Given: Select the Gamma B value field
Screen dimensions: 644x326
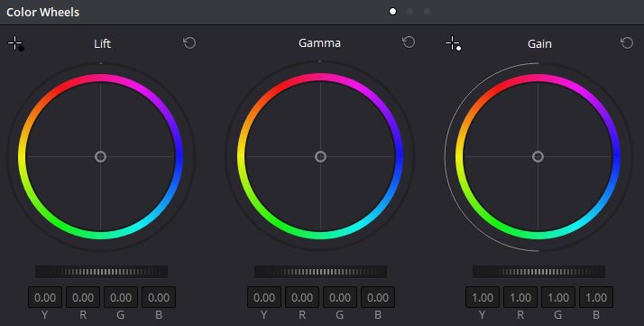Looking at the screenshot, I should [x=378, y=297].
